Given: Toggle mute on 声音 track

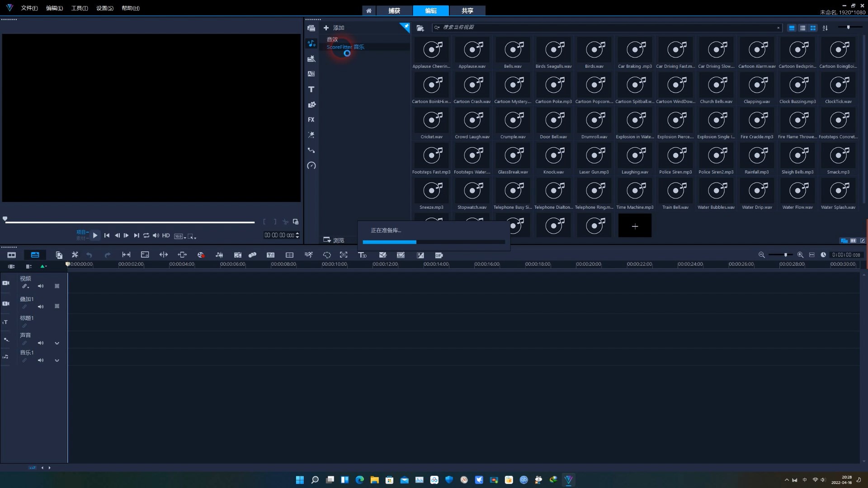Looking at the screenshot, I should tap(40, 343).
